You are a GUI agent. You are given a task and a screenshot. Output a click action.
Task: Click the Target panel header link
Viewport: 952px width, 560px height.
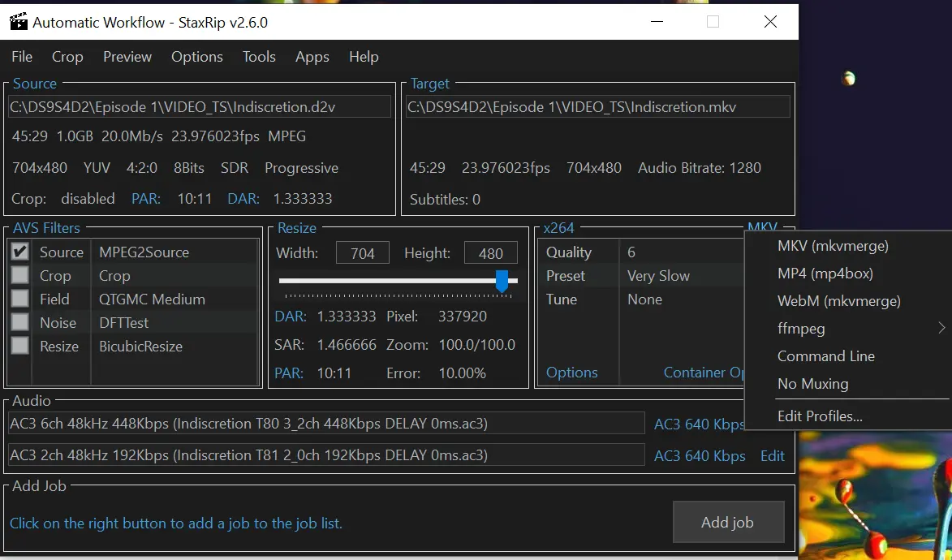pos(430,84)
